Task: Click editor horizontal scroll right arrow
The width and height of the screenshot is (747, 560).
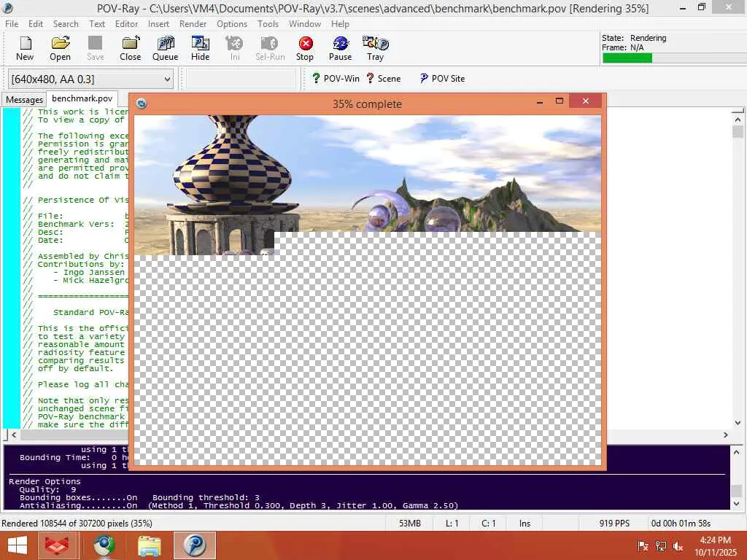Action: (725, 435)
